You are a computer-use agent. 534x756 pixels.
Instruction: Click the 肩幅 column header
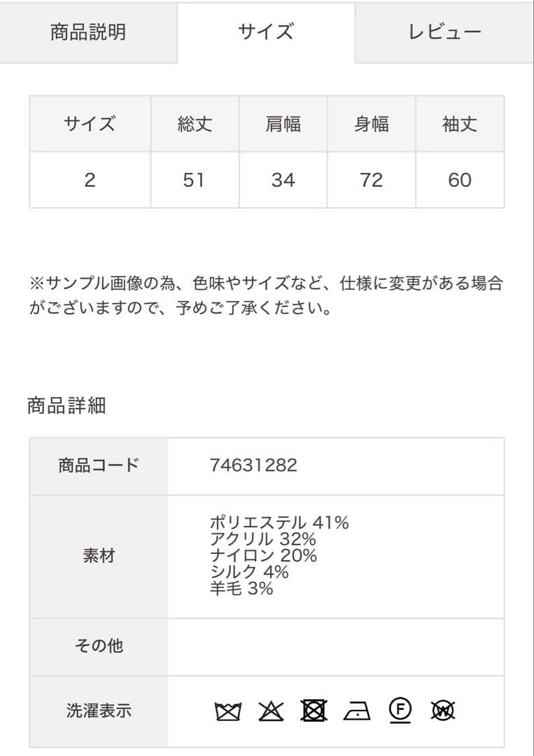click(283, 125)
